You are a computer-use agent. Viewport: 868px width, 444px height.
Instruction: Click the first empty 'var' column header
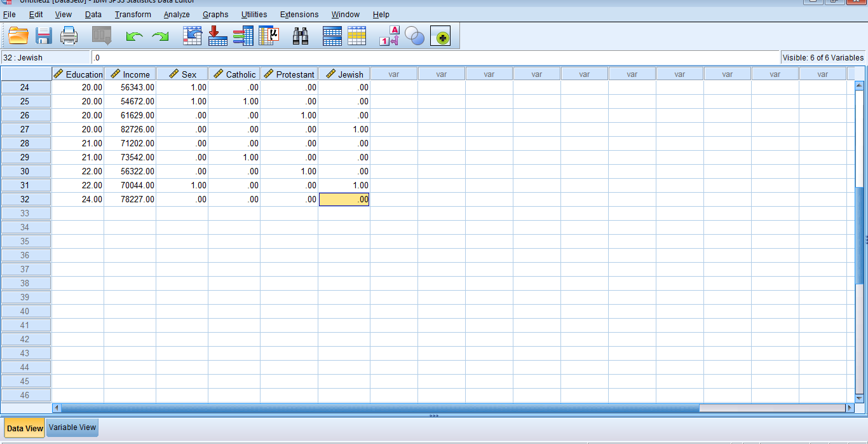pyautogui.click(x=394, y=74)
